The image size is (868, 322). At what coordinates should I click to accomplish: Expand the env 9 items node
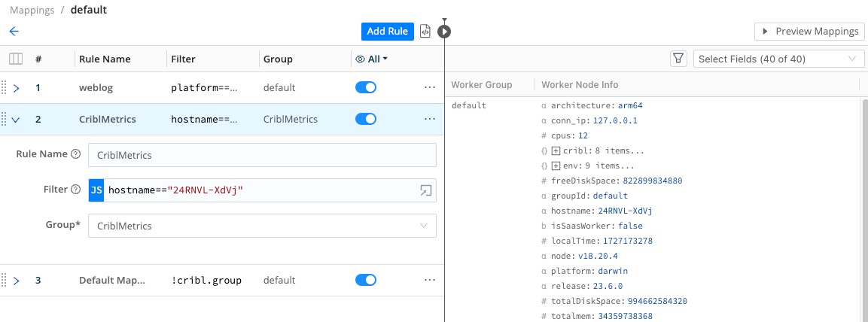(x=556, y=166)
